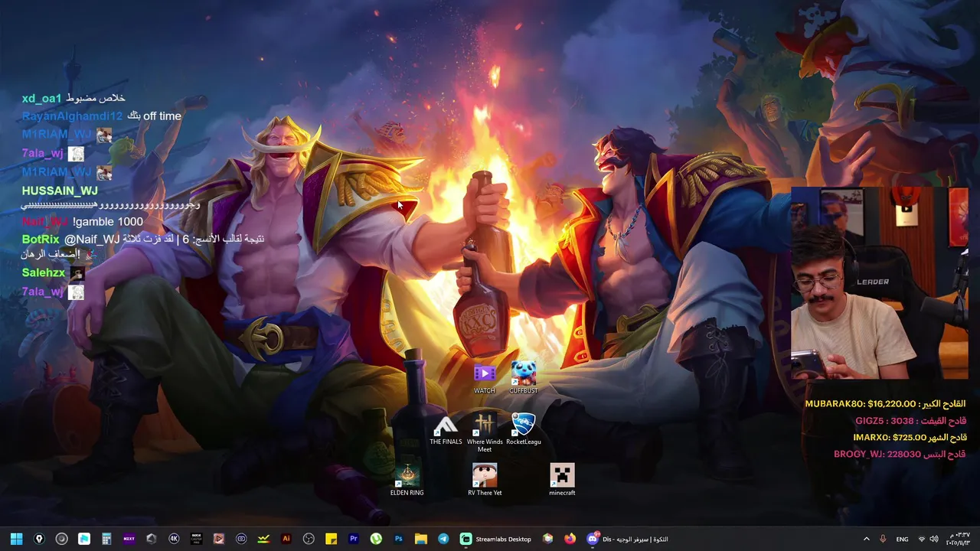Open the clock and date flyout
The image size is (980, 551).
click(x=959, y=539)
